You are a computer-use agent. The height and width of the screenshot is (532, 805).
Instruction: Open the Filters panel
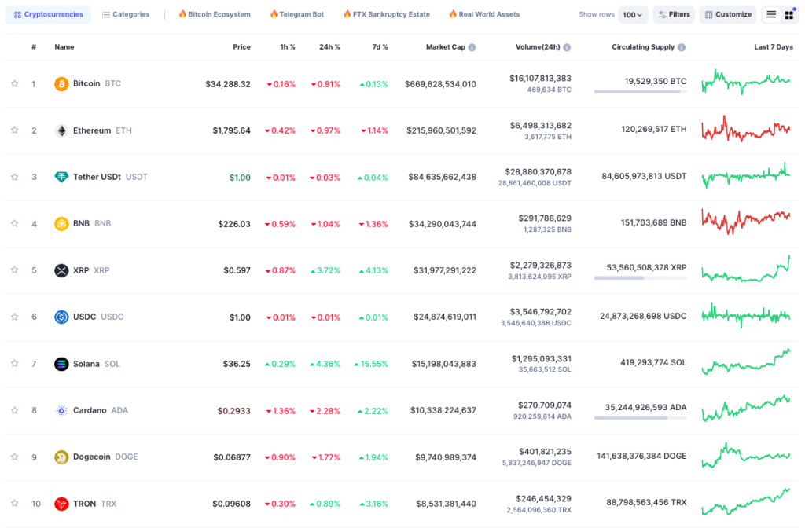[x=674, y=15]
